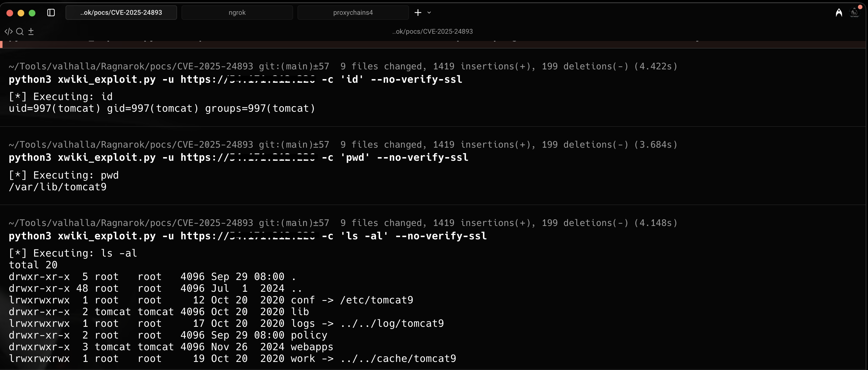Select the CVE-2025-24893 tab
The image size is (868, 370).
pyautogui.click(x=121, y=13)
